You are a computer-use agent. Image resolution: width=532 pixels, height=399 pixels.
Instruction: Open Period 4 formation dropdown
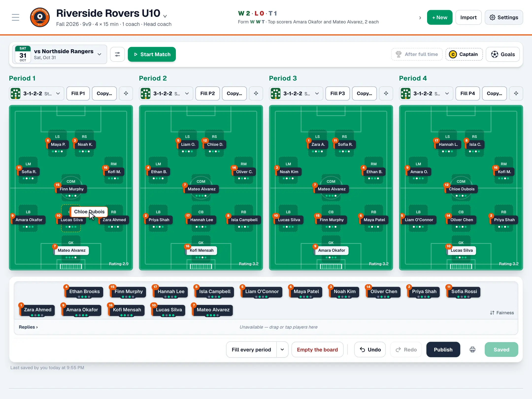426,93
